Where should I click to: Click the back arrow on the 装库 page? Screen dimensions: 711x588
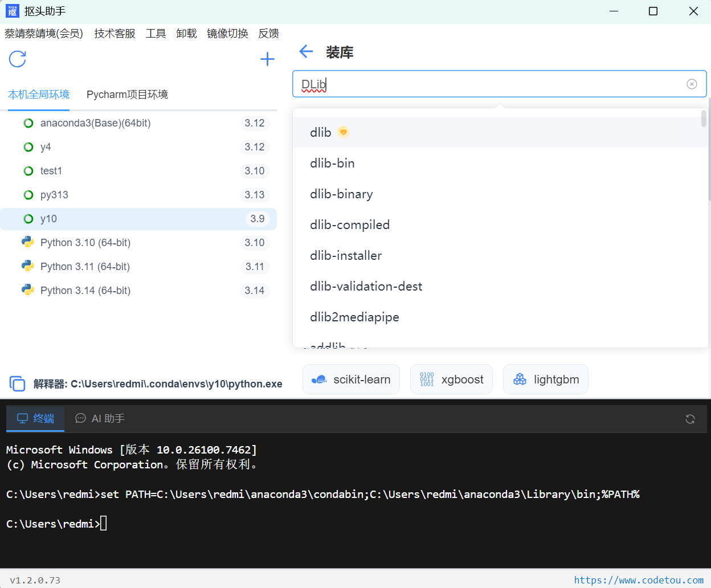coord(306,51)
